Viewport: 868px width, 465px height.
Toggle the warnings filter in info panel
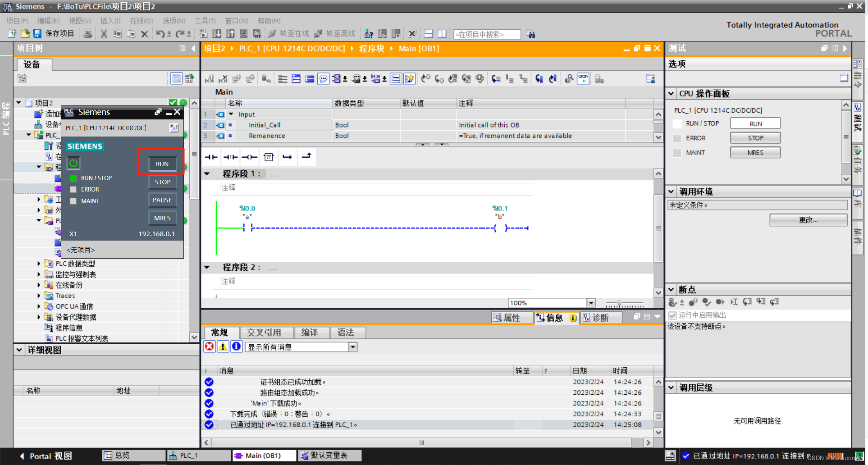223,346
